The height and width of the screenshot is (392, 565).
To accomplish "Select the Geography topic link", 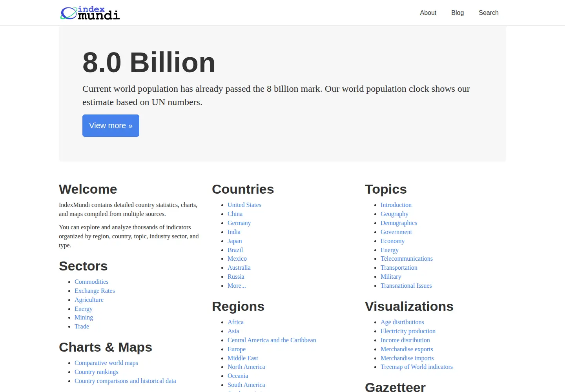I will pos(394,214).
